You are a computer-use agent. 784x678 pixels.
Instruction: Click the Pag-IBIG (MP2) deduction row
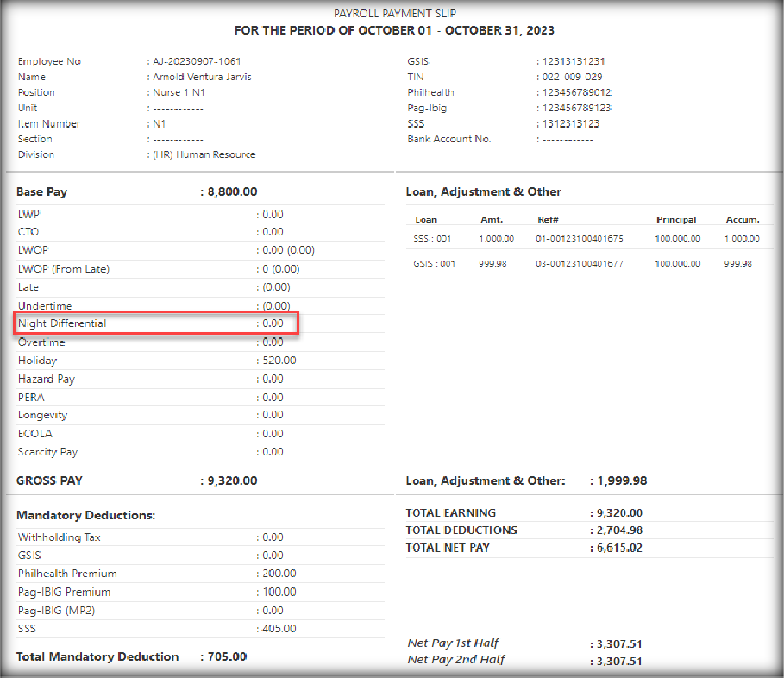(157, 611)
